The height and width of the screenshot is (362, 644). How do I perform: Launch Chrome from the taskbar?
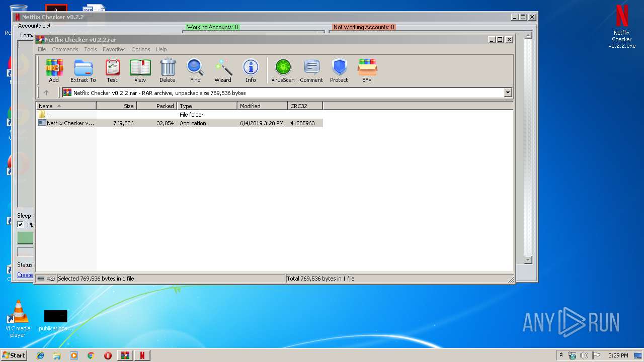91,355
